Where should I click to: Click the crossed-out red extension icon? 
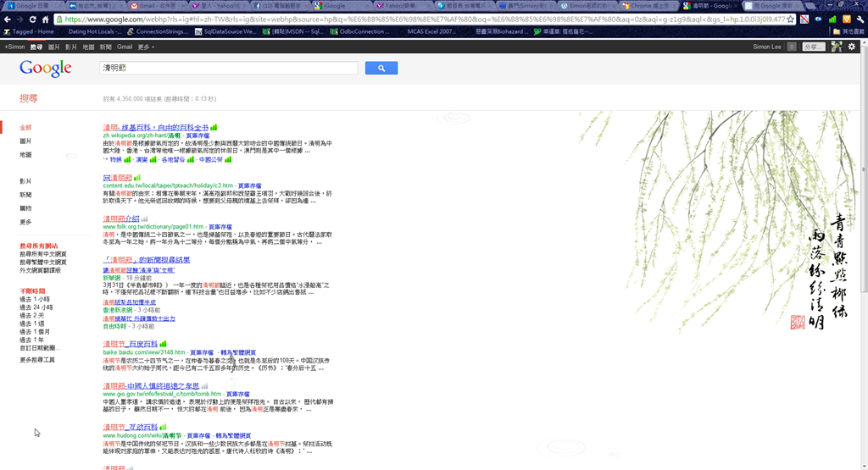pyautogui.click(x=804, y=19)
